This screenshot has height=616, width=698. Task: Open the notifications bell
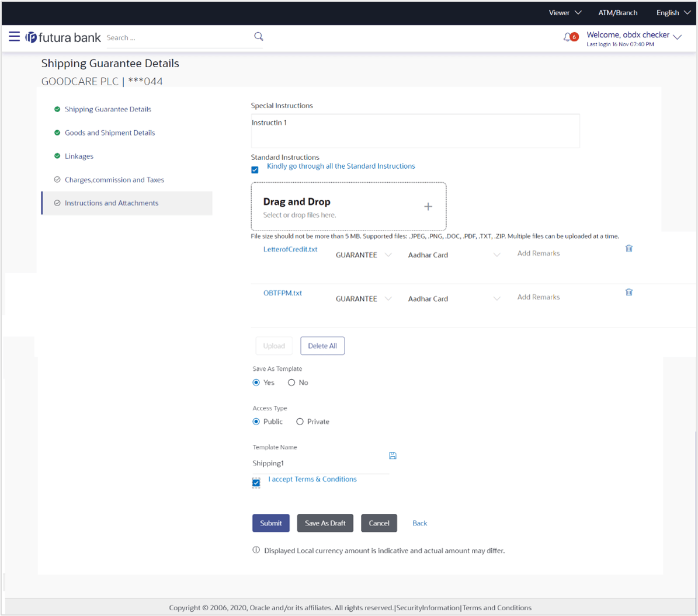(x=568, y=37)
